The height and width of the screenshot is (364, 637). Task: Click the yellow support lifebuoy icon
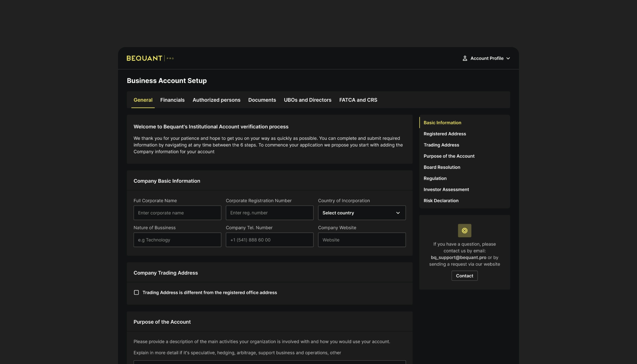pyautogui.click(x=464, y=230)
